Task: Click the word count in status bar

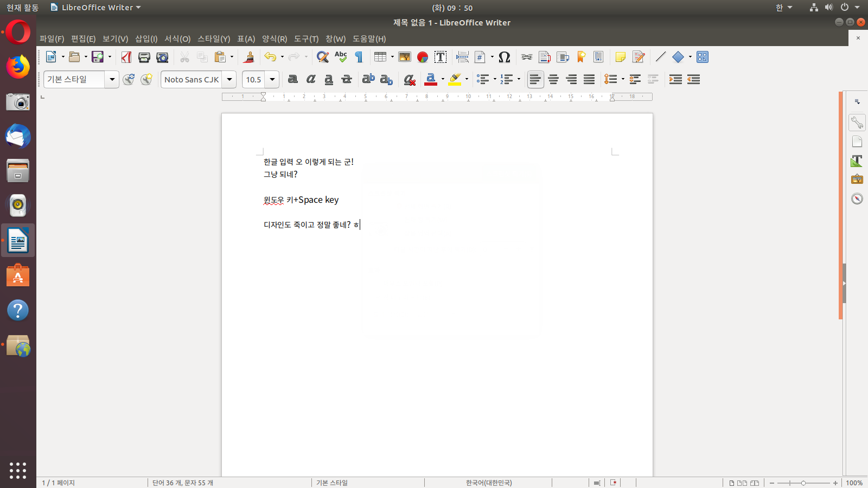Action: tap(183, 483)
